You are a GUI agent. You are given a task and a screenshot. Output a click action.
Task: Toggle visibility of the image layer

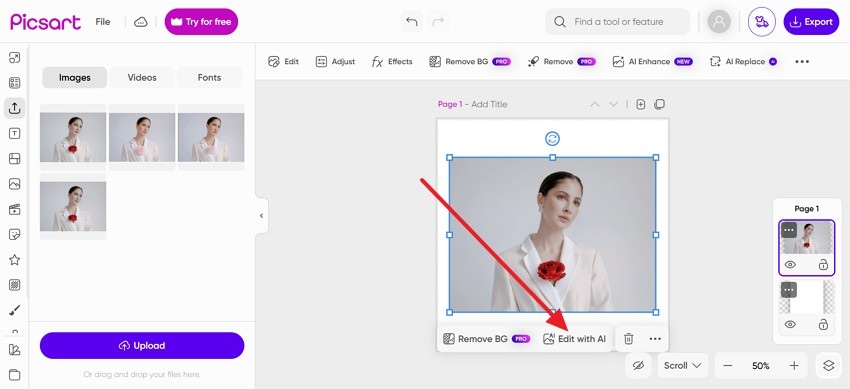pyautogui.click(x=790, y=264)
